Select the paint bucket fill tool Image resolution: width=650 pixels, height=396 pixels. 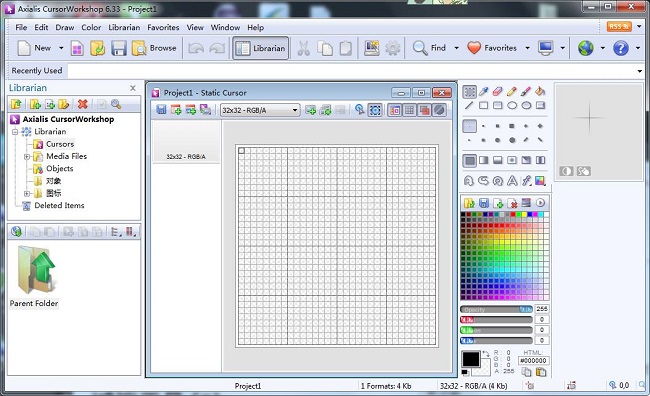tap(540, 92)
